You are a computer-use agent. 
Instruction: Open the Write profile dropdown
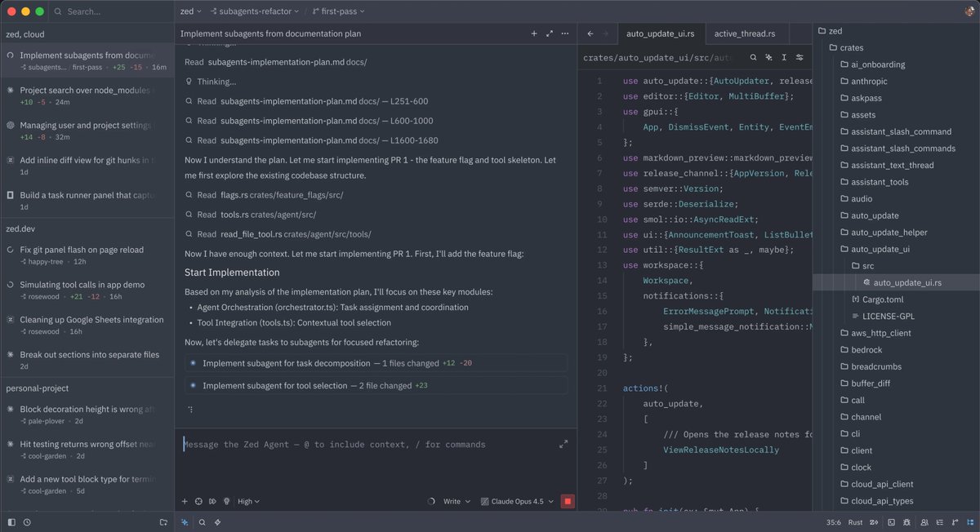457,502
